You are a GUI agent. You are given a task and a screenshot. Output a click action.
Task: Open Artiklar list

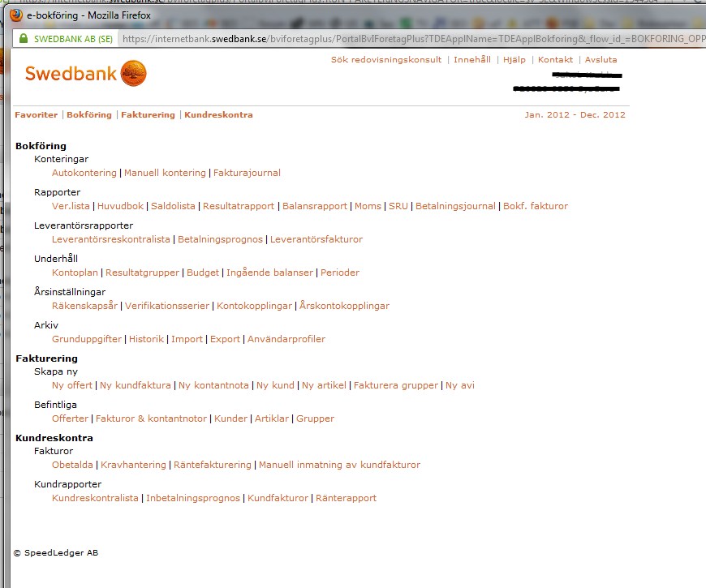[x=272, y=418]
